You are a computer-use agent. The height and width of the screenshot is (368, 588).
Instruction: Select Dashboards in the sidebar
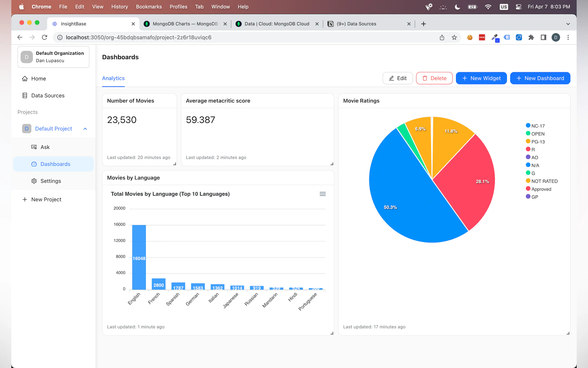coord(55,164)
